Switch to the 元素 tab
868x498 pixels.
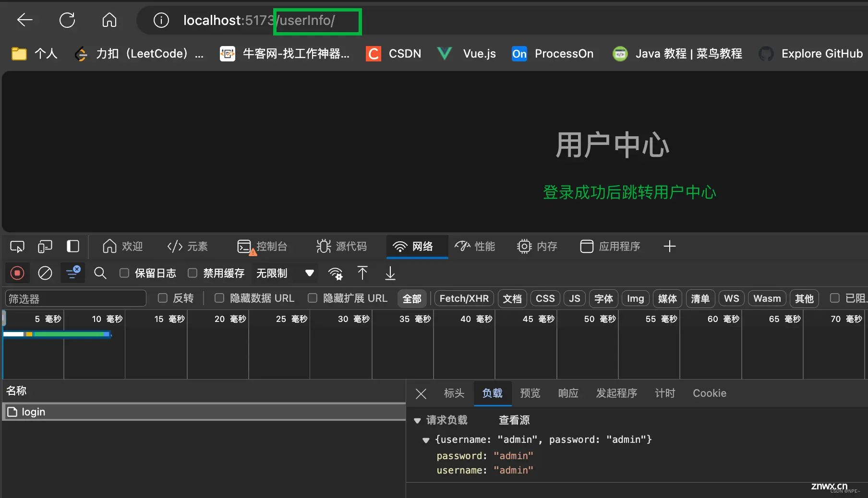click(x=188, y=247)
